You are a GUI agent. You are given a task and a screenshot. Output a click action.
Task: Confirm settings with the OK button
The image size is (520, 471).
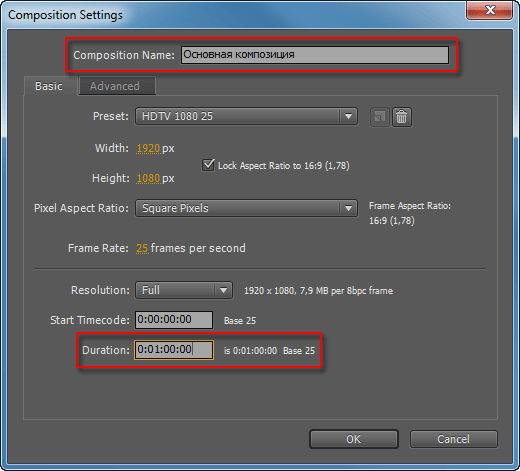pyautogui.click(x=354, y=439)
